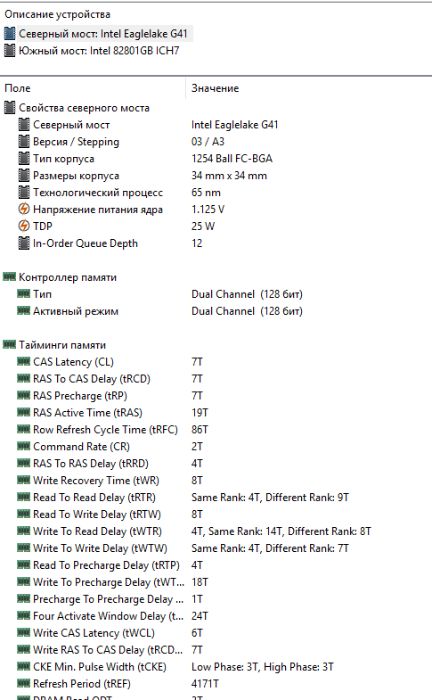The height and width of the screenshot is (700, 432).
Task: Click the memory icon beside Read To Read Delay (tRTR)
Action: [x=24, y=498]
